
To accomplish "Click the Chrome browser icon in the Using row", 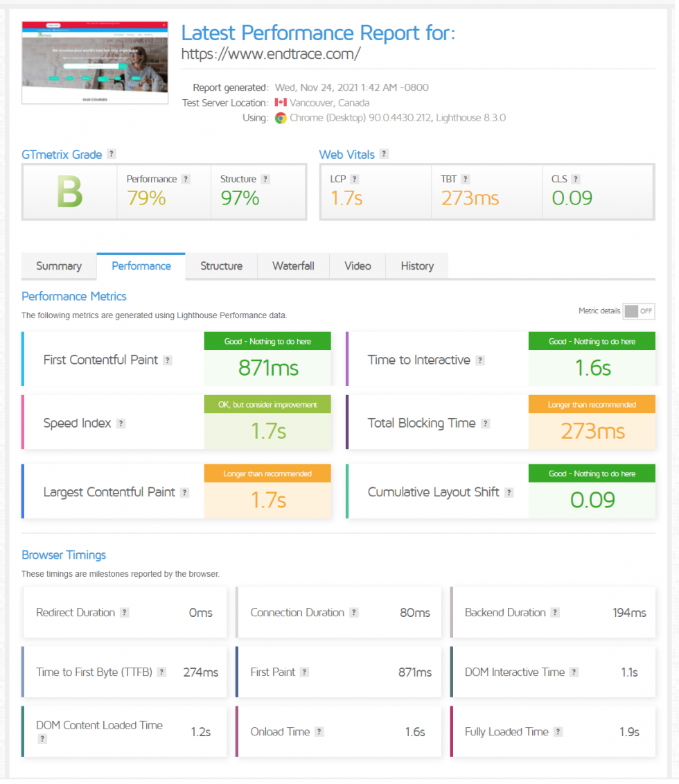I will tap(280, 118).
